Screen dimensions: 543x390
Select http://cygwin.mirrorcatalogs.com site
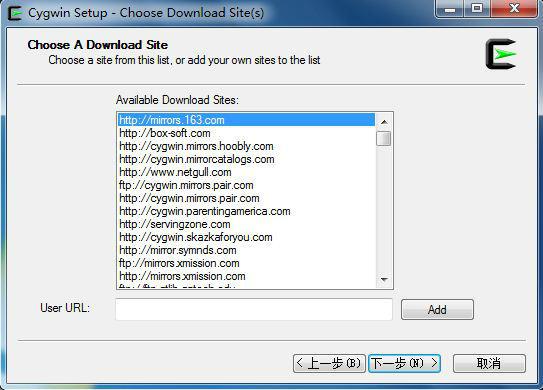coord(246,159)
